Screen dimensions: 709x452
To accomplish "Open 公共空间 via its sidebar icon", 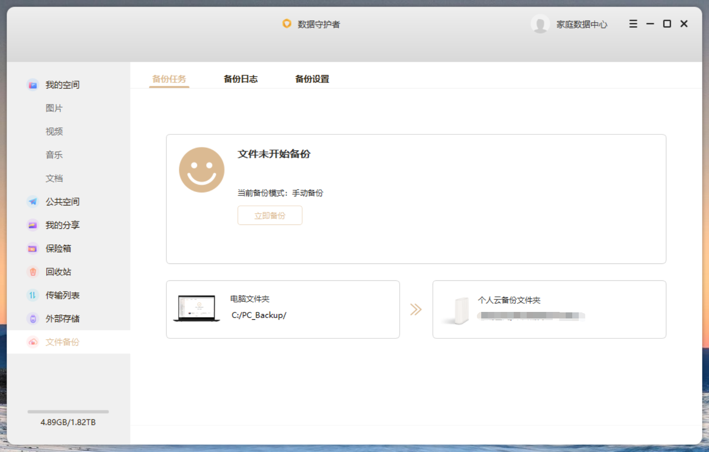I will click(33, 202).
